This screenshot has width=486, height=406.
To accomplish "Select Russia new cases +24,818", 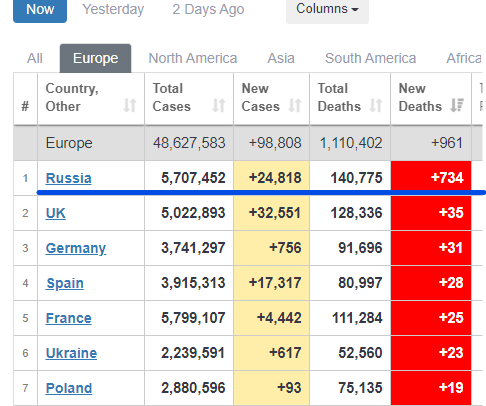I will point(275,178).
